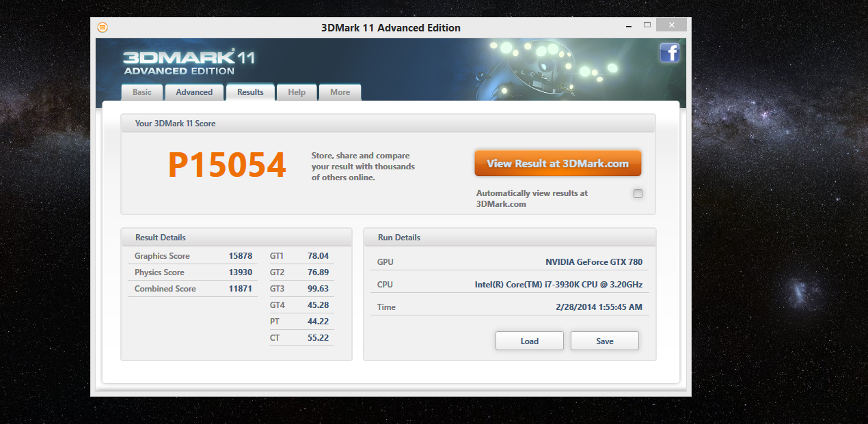868x424 pixels.
Task: Click the P15054 score value
Action: coord(227,165)
